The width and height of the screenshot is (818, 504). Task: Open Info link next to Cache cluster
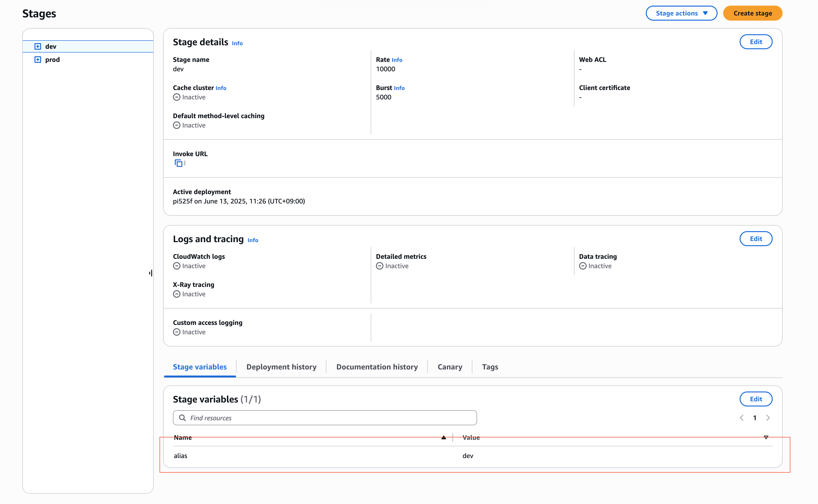221,88
